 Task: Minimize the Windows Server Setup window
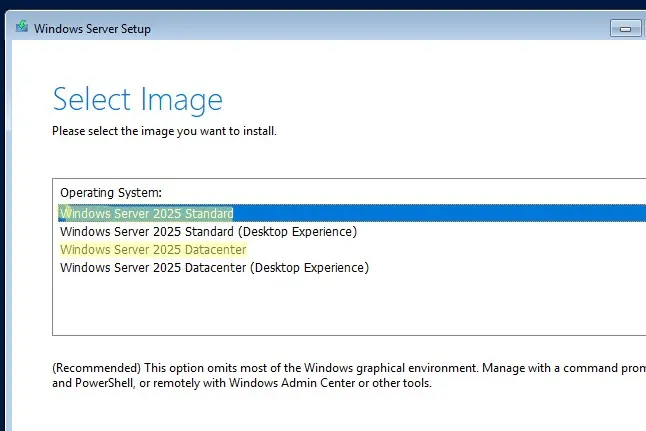coord(626,27)
